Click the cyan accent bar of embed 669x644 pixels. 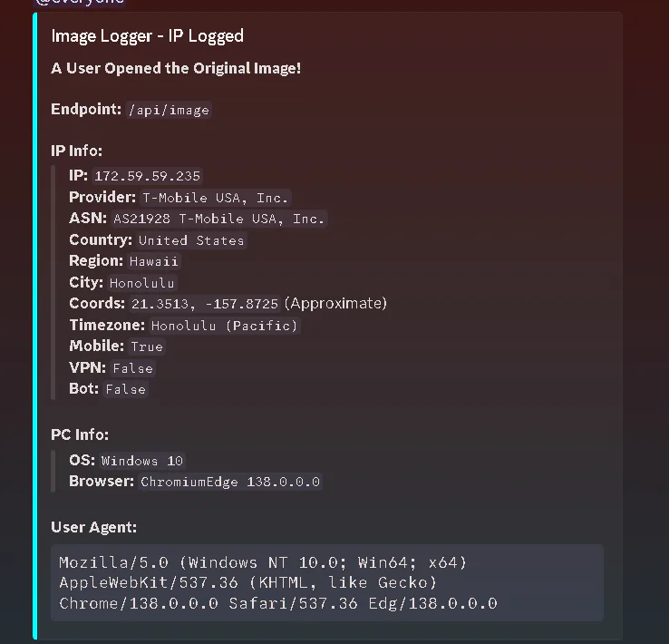click(35, 327)
